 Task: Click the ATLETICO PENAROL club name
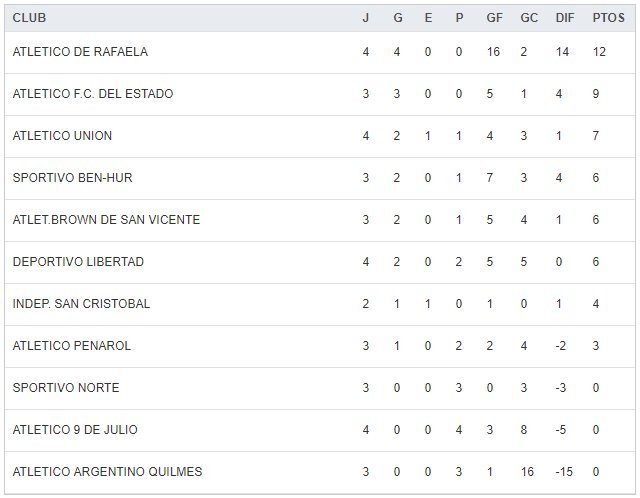(x=72, y=346)
